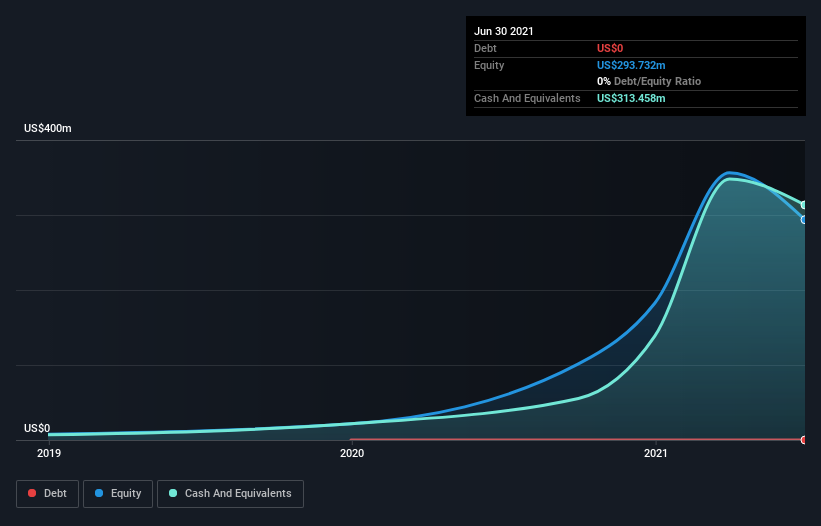821x526 pixels.
Task: Click the Debt value US$0 in tooltip
Action: [x=610, y=48]
